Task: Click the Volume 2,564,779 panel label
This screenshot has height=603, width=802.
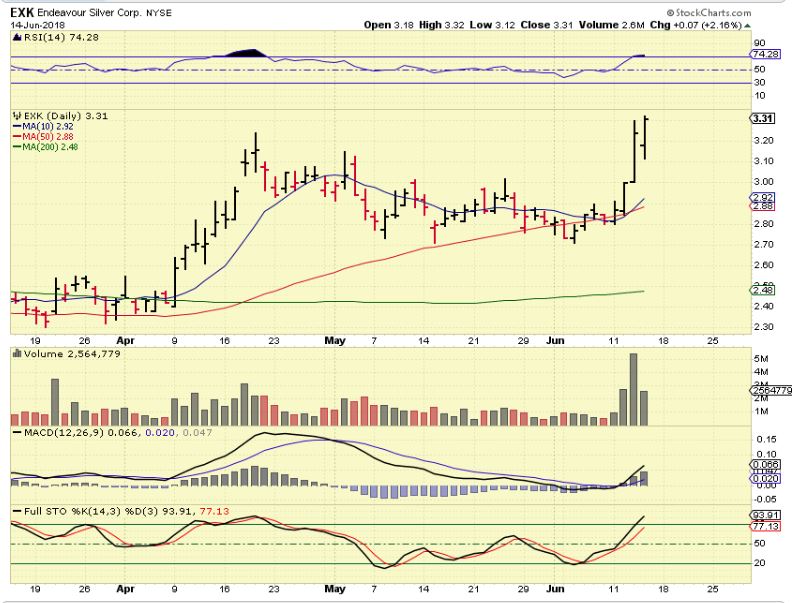Action: [x=72, y=354]
